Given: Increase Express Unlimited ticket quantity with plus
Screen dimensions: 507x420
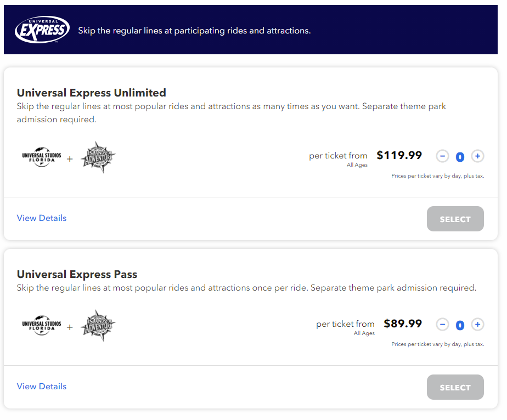Looking at the screenshot, I should coord(477,156).
